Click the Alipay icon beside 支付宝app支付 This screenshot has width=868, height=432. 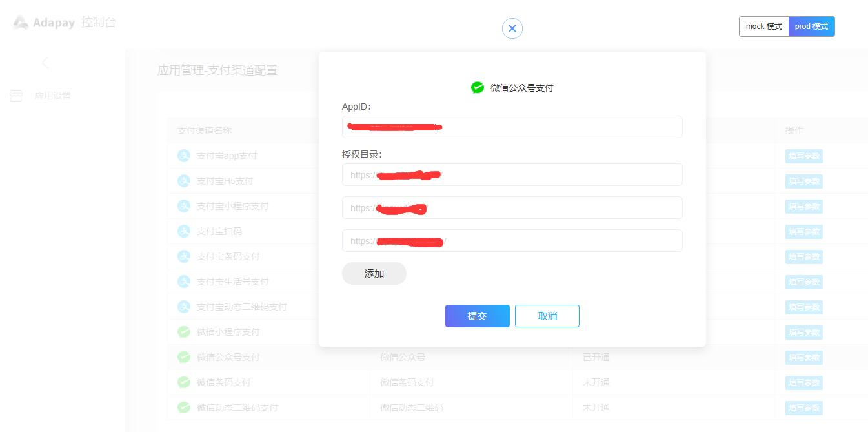coord(184,156)
